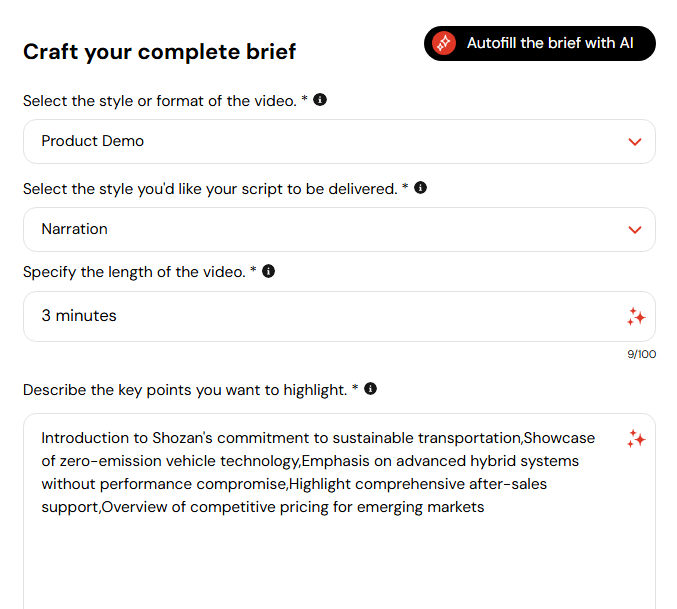Click Autofill the brief with AI button

[540, 44]
